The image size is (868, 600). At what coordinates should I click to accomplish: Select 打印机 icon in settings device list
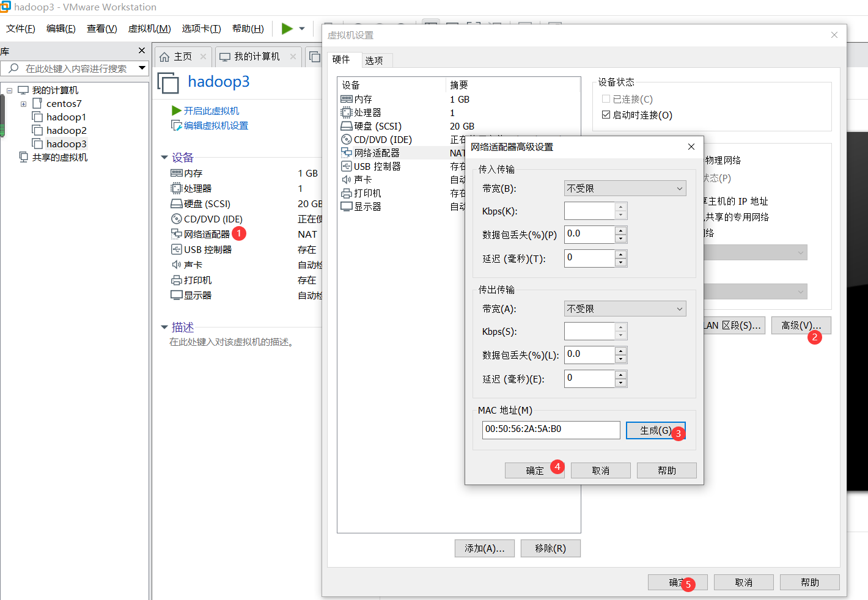(x=347, y=193)
